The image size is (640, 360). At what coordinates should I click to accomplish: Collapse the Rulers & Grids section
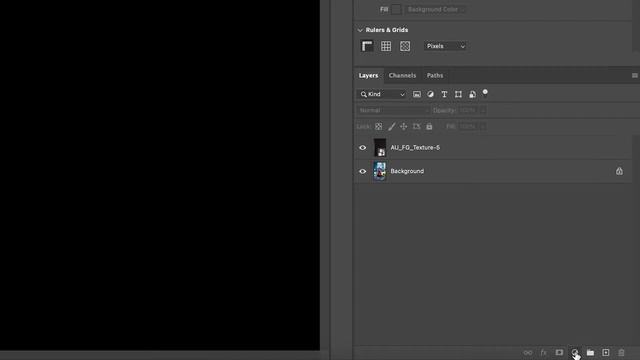(x=360, y=30)
